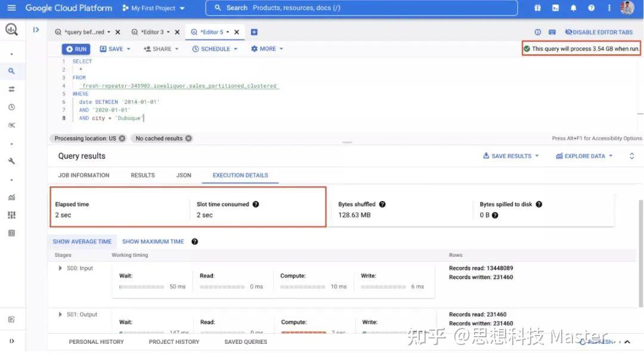
Task: Click the S00 Write timing bar
Action: tap(383, 287)
